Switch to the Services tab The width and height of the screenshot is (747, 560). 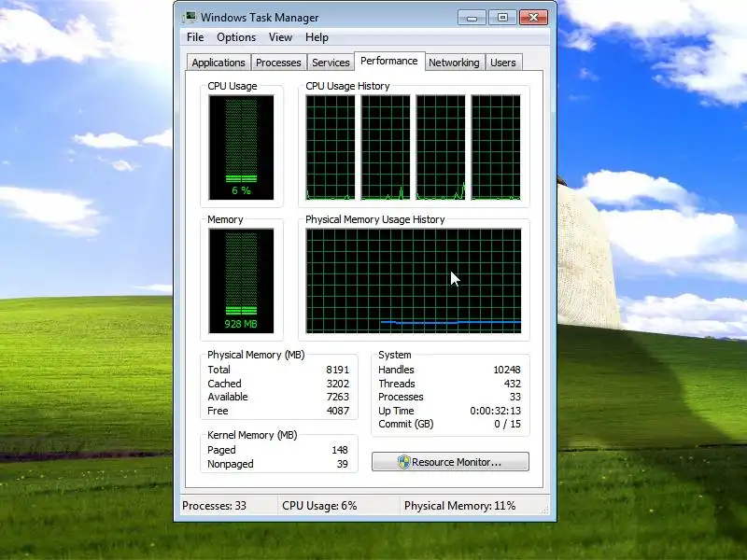pyautogui.click(x=331, y=63)
